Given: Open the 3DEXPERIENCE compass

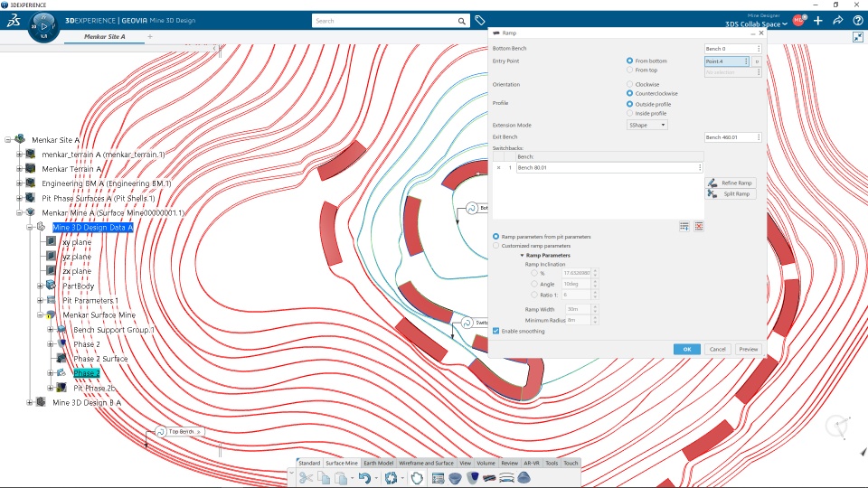Looking at the screenshot, I should point(43,26).
